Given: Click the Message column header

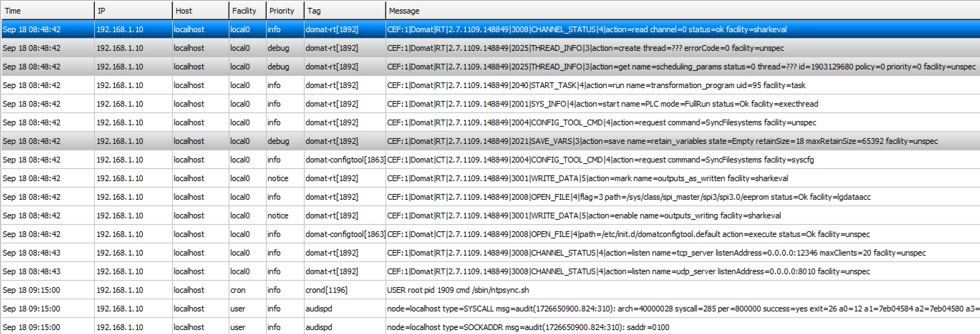Looking at the screenshot, I should click(x=683, y=11).
